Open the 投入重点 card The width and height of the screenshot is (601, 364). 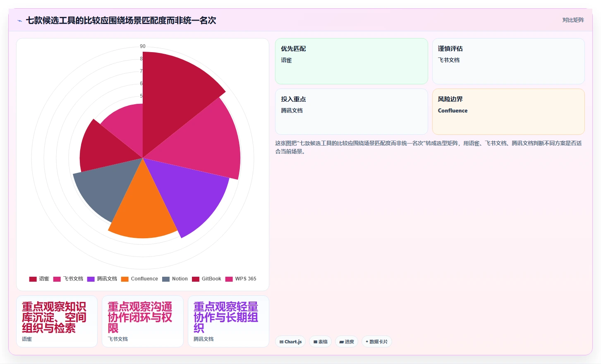point(352,112)
